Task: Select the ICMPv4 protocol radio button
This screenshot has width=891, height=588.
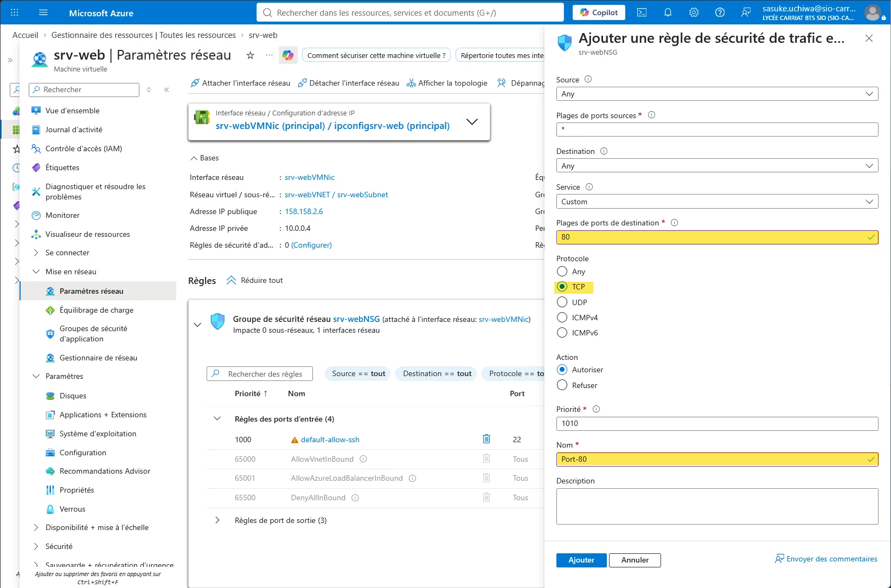Action: 562,318
